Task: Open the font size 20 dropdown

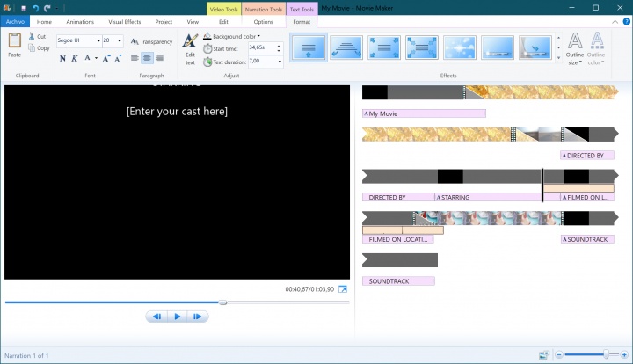Action: point(120,40)
